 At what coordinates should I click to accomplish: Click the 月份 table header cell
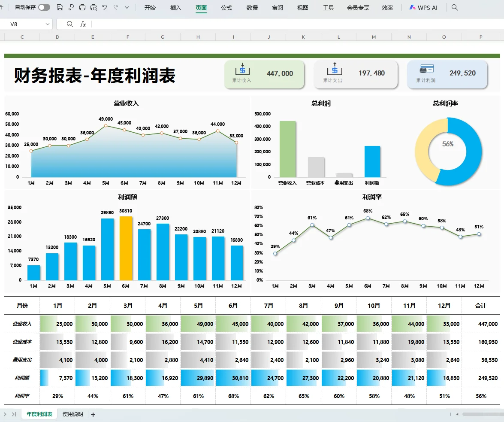pyautogui.click(x=22, y=306)
